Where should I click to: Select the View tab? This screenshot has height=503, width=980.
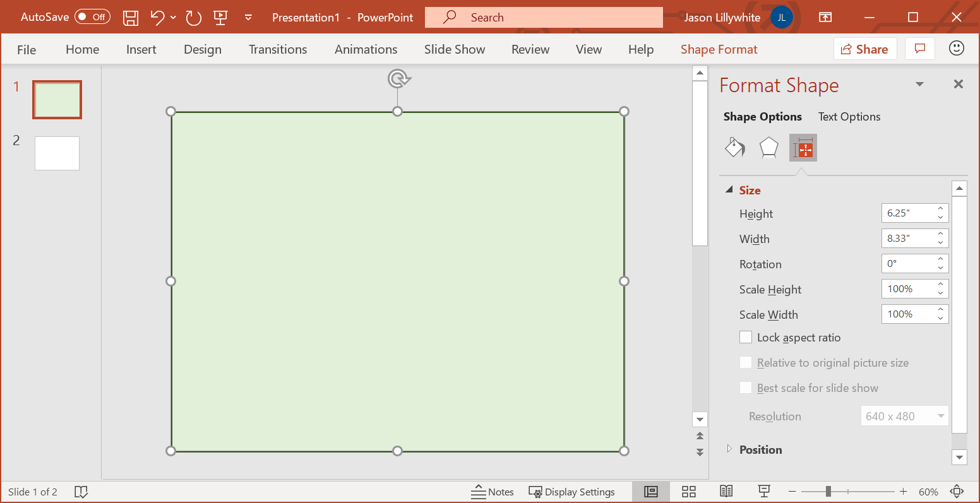pos(589,49)
